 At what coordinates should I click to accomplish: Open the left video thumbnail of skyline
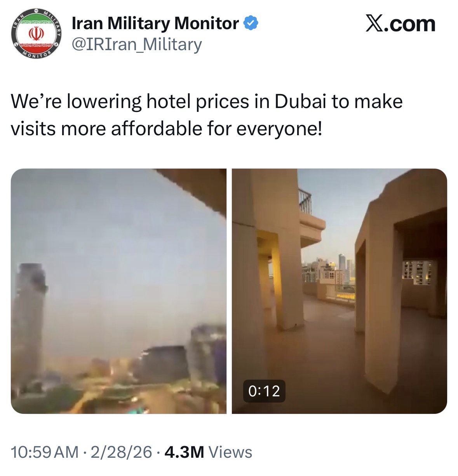click(x=118, y=291)
